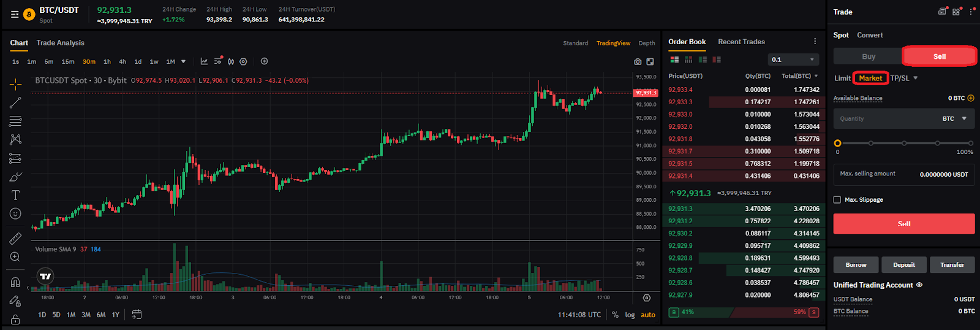Enable the Max. Slippage checkbox

[837, 199]
